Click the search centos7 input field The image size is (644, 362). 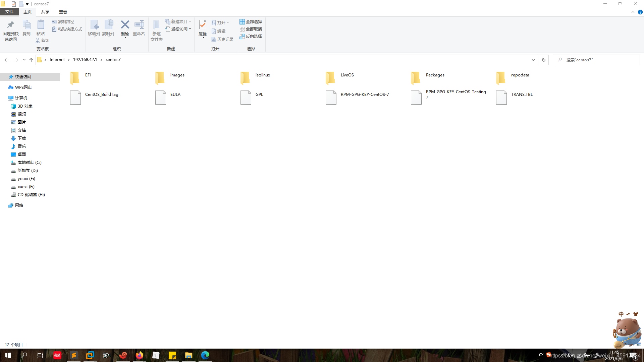(596, 60)
